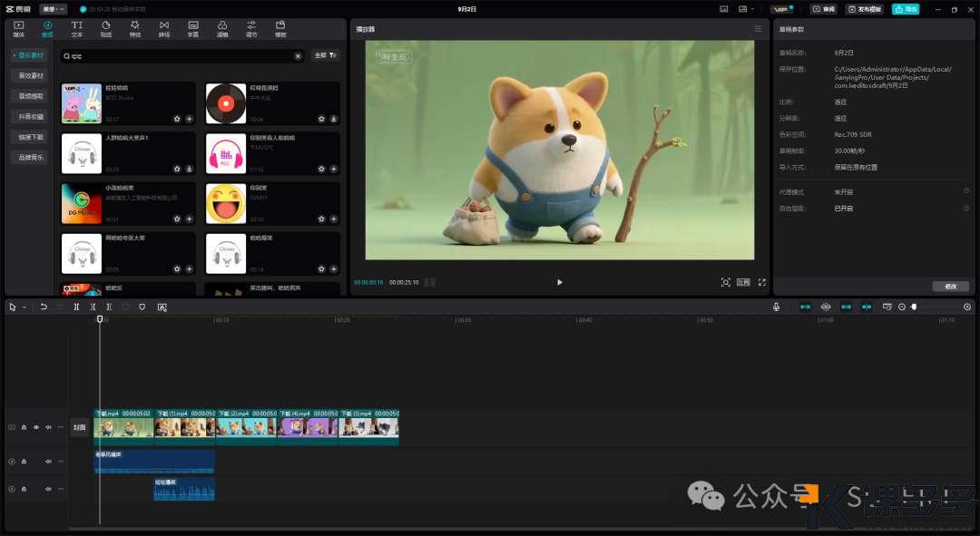Click the undo arrow in timeline toolbar

[44, 307]
